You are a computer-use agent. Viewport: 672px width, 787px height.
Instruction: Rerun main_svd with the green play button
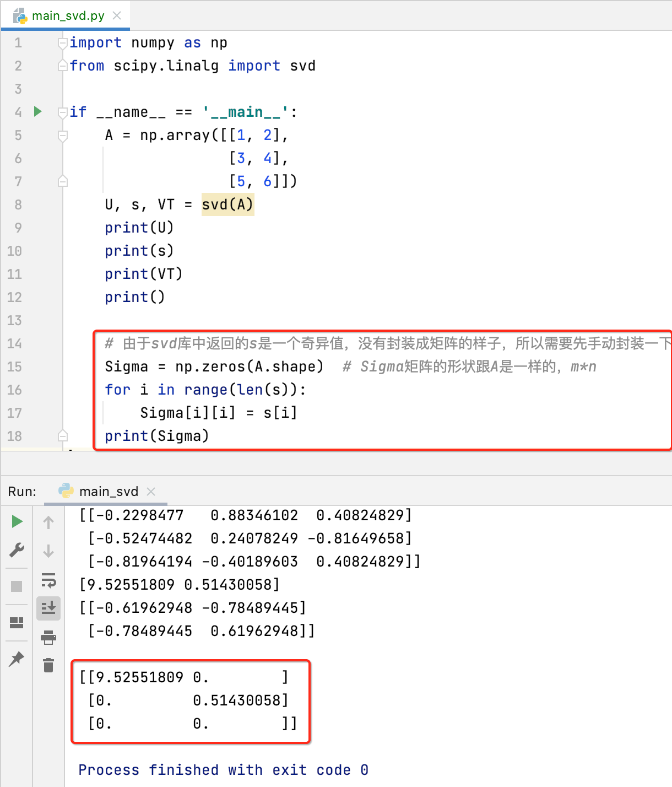(x=17, y=521)
